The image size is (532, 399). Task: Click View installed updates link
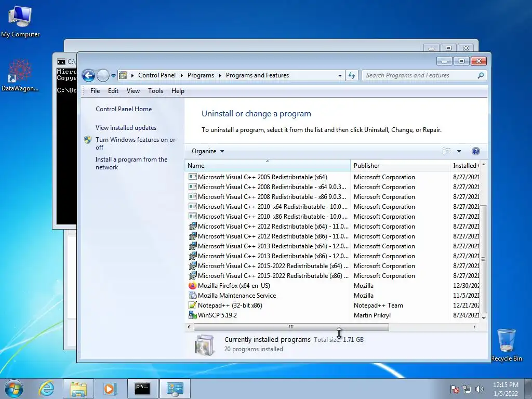point(126,128)
